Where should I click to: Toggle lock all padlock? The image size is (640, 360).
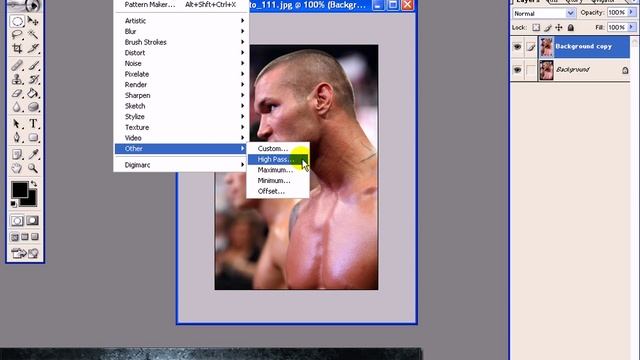click(x=571, y=28)
